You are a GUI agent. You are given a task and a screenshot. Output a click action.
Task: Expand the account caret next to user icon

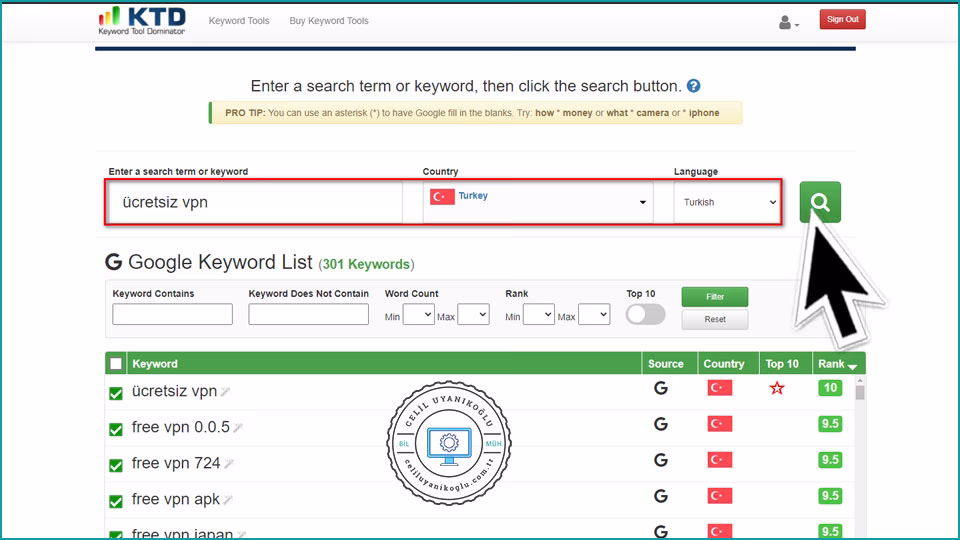click(x=797, y=26)
